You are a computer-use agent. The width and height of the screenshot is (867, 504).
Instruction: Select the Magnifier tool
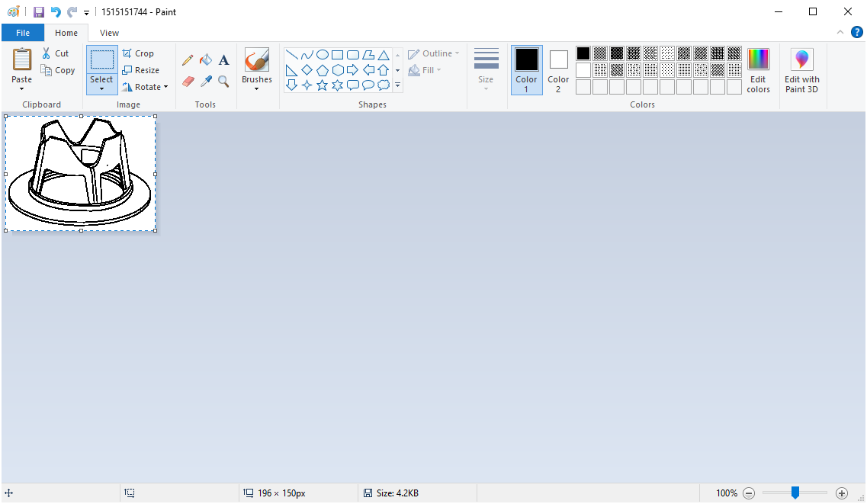(x=223, y=82)
